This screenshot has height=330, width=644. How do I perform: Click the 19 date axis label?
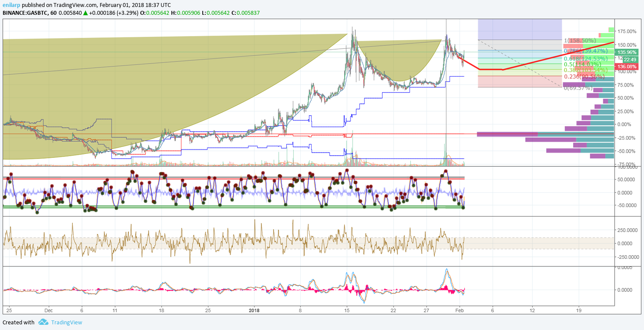[579, 311]
